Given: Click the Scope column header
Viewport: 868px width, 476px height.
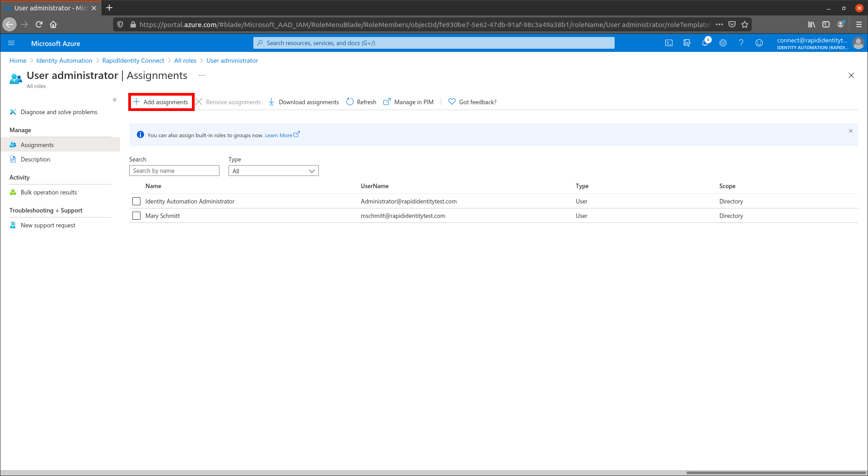Looking at the screenshot, I should click(727, 186).
